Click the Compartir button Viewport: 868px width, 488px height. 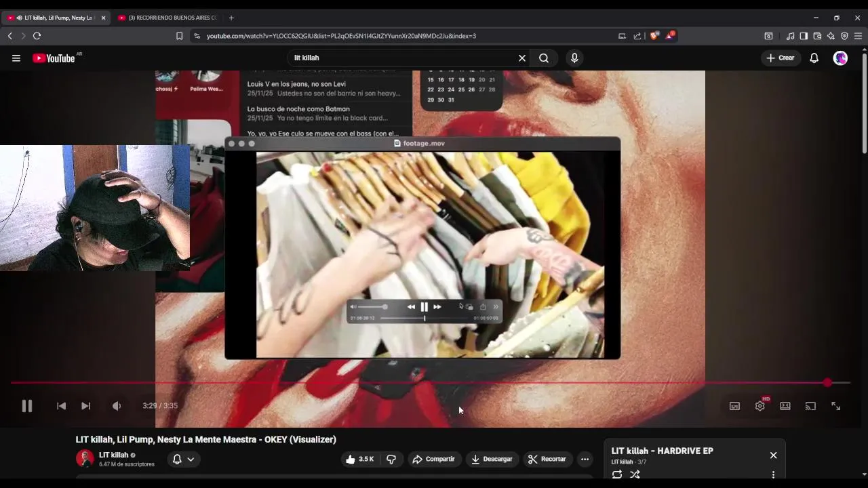(434, 460)
